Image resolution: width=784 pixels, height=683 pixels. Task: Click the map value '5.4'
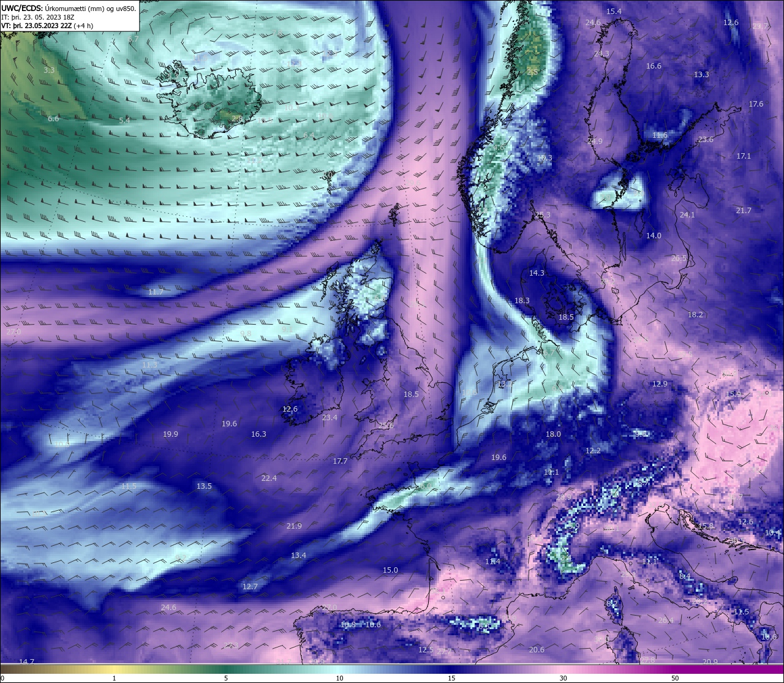coord(124,121)
